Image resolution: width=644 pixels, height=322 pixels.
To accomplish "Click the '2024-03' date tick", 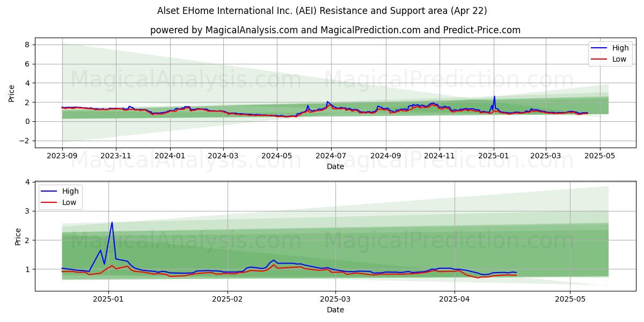I will pyautogui.click(x=223, y=156).
